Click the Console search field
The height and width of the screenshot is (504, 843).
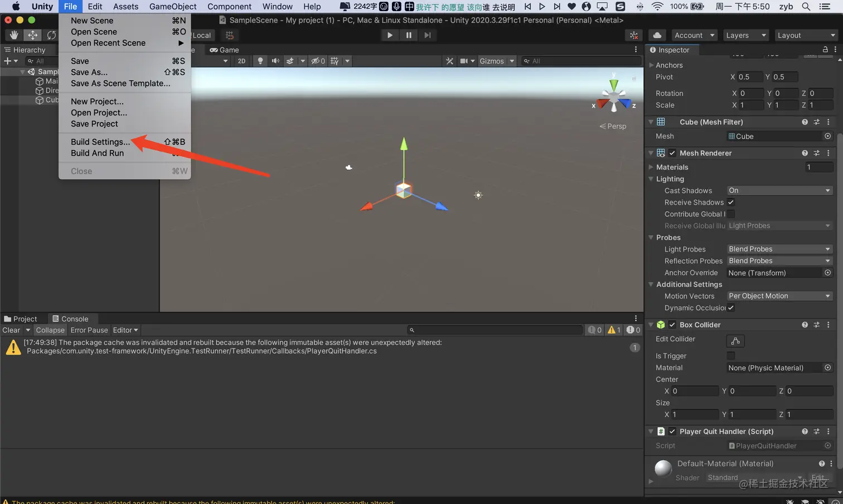point(495,330)
